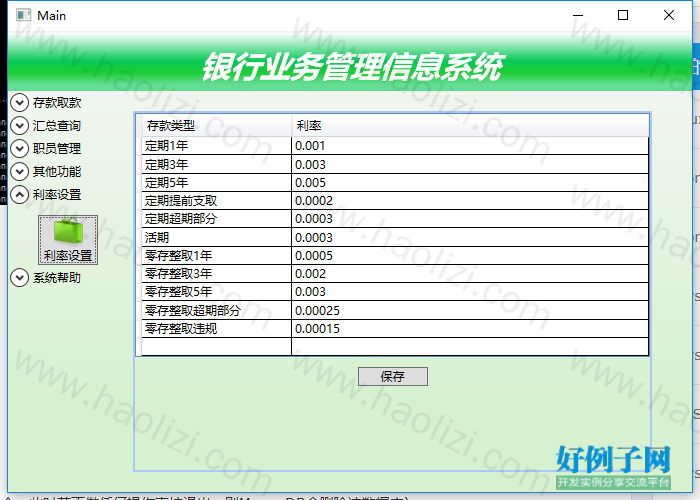Expand the 汇总查询 section chevron

[20, 126]
